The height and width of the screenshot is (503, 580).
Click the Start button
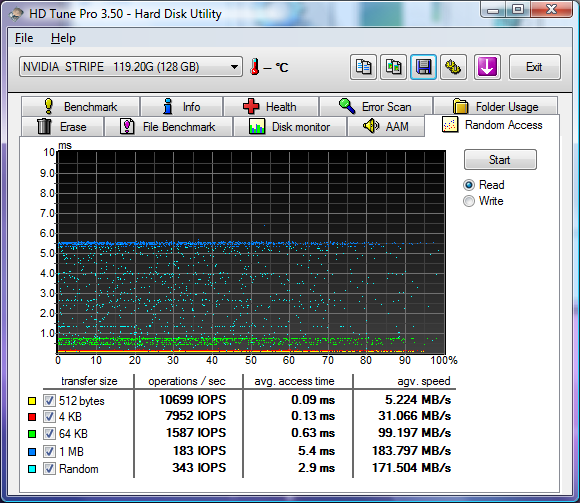click(x=500, y=160)
